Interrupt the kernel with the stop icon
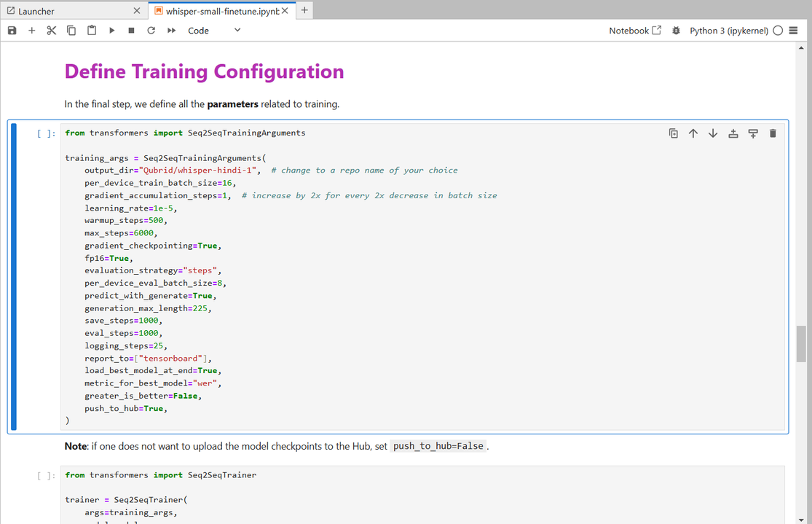This screenshot has height=524, width=812. (x=132, y=31)
